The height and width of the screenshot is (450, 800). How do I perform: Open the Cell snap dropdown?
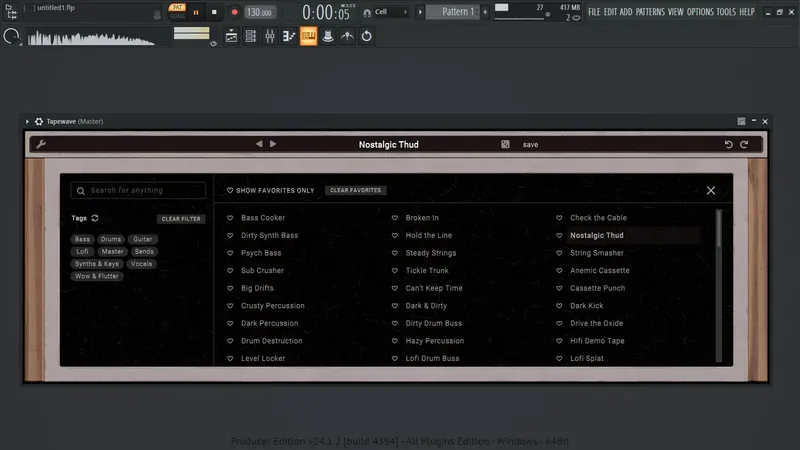(x=386, y=12)
